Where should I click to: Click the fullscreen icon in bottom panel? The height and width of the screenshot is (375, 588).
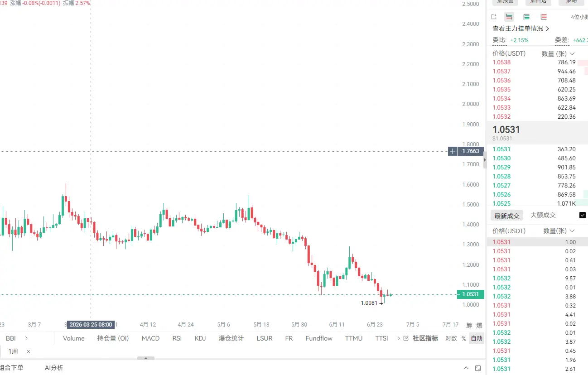(x=478, y=368)
